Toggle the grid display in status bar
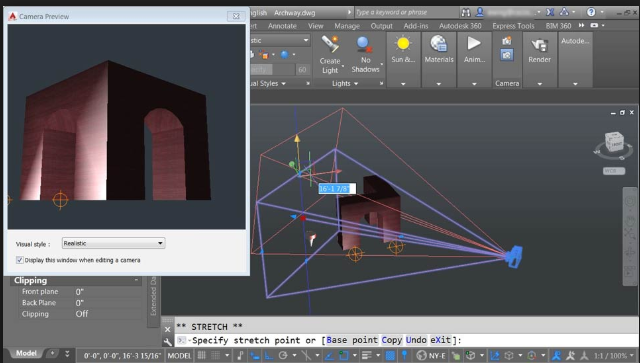This screenshot has height=363, width=640. tap(202, 355)
